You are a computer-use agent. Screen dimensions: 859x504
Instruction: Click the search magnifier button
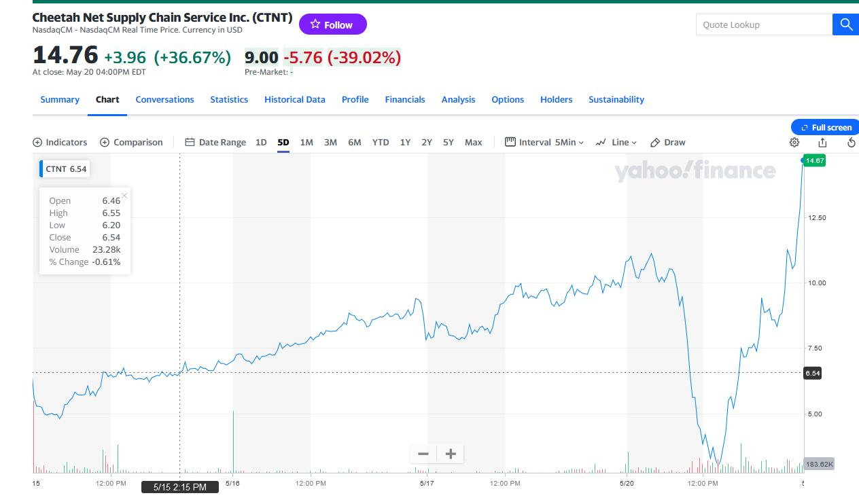[x=845, y=24]
